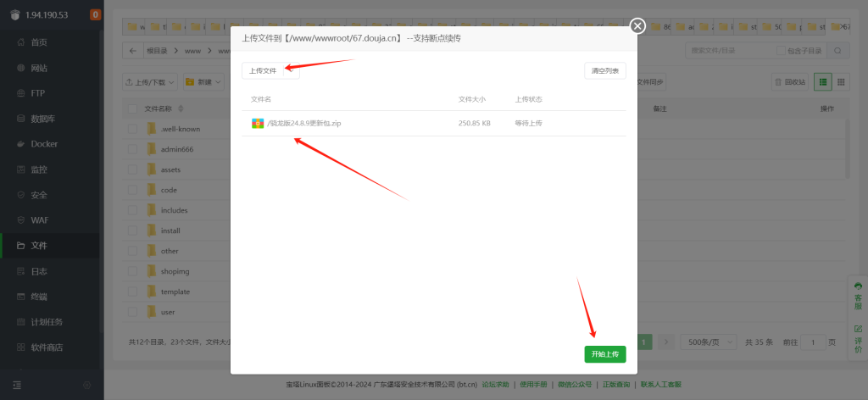Click the 清空列表 button

pyautogui.click(x=605, y=71)
